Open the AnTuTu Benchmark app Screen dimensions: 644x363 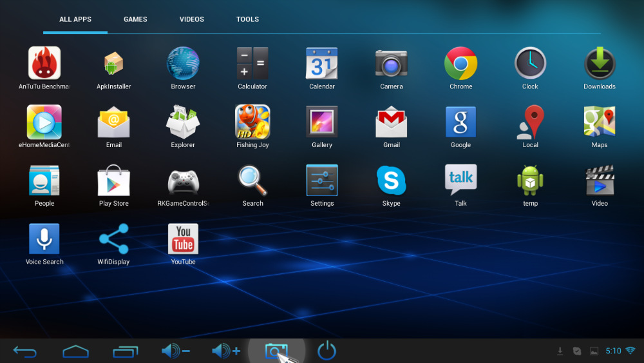click(44, 63)
